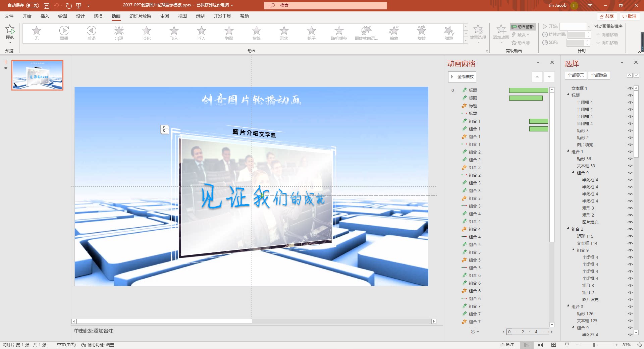
Task: Toggle visibility of 文本框 53
Action: [630, 166]
